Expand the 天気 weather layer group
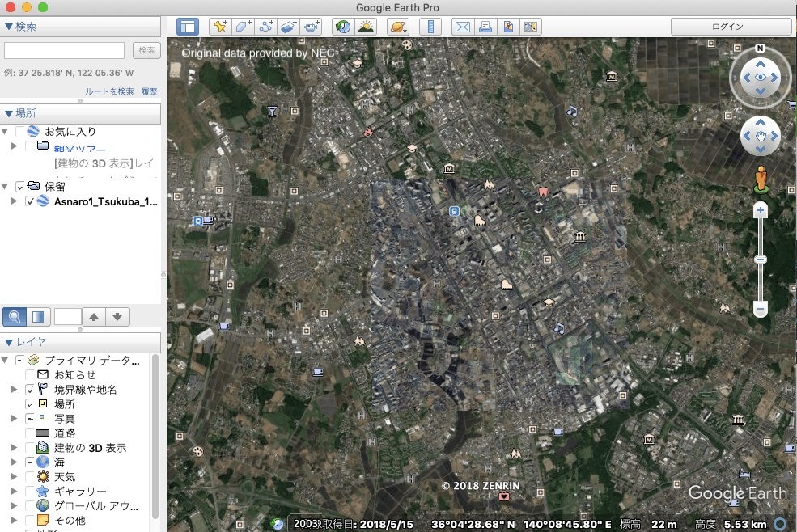The width and height of the screenshot is (797, 532). point(15,476)
